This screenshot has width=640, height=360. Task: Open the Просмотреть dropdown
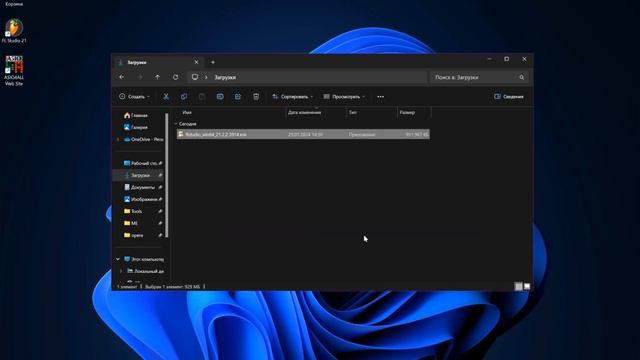click(344, 97)
